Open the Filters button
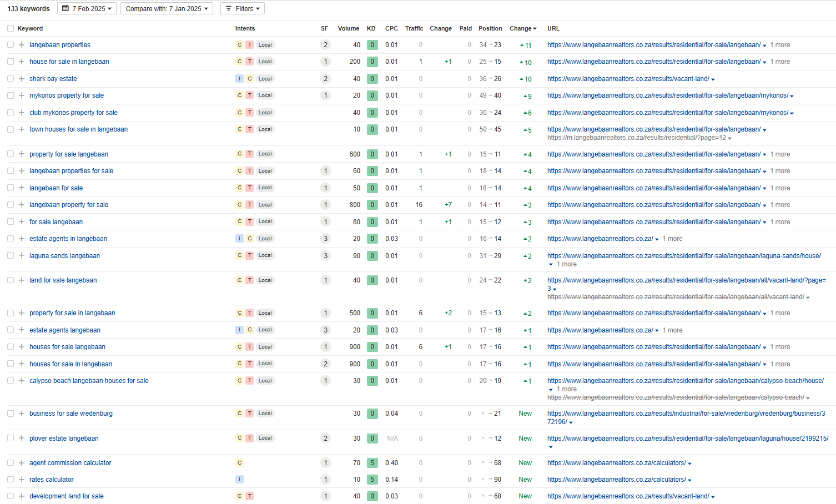The width and height of the screenshot is (836, 504). coord(243,8)
